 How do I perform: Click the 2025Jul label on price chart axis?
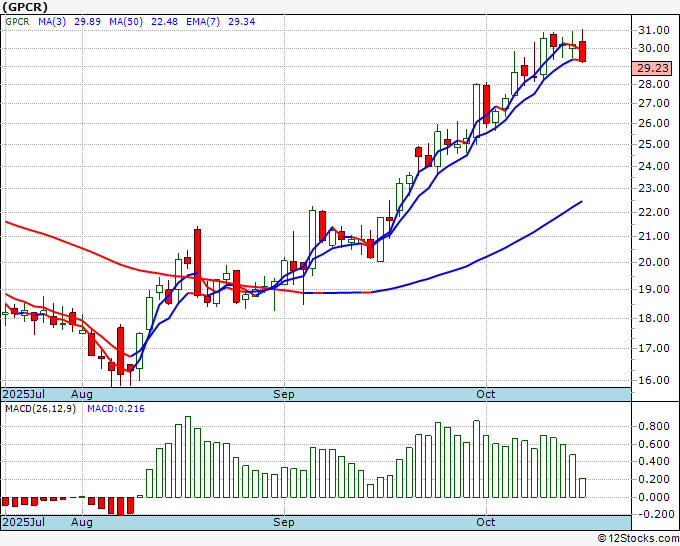(24, 394)
